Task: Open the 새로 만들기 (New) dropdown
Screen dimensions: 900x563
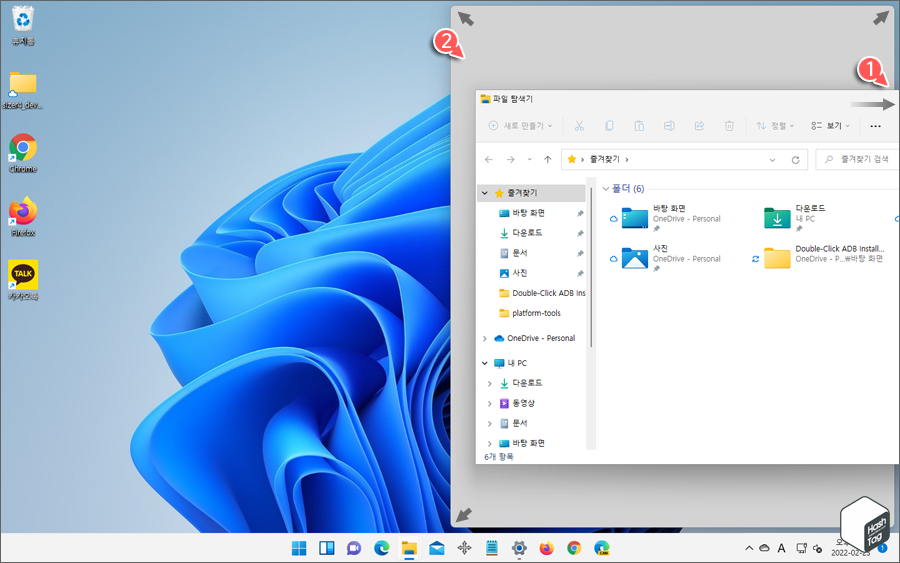Action: (x=520, y=126)
